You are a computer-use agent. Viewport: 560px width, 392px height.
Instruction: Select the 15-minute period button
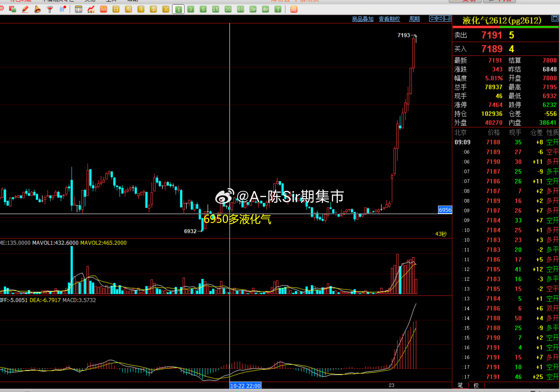[216, 9]
